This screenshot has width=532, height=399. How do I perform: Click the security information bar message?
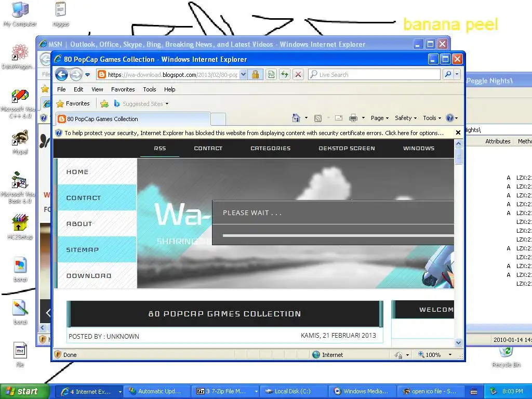(254, 133)
